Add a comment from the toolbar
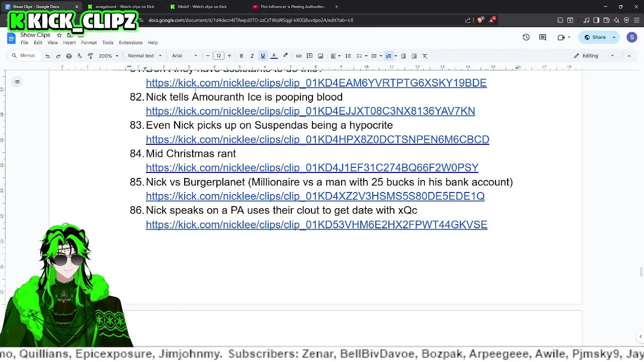Screen dimensions: 644x362 (x=309, y=56)
